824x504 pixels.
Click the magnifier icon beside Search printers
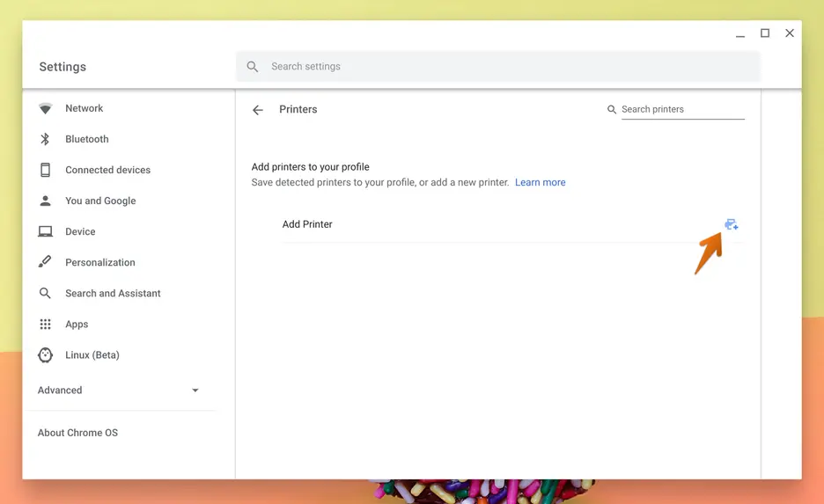pos(612,109)
